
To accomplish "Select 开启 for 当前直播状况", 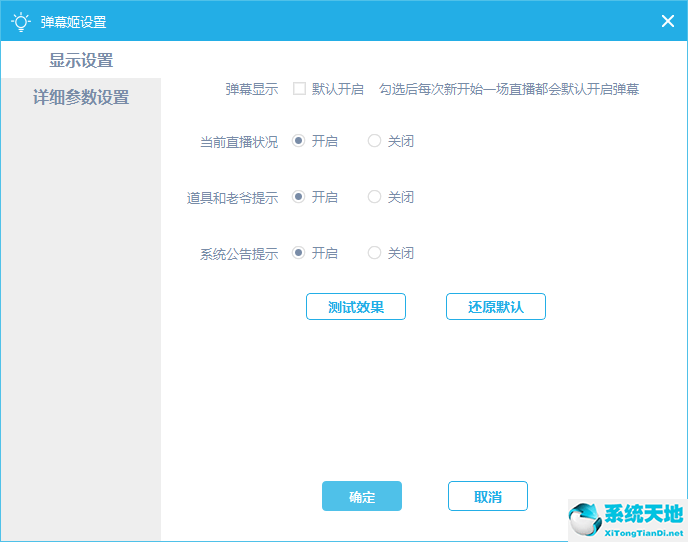I will pos(298,141).
